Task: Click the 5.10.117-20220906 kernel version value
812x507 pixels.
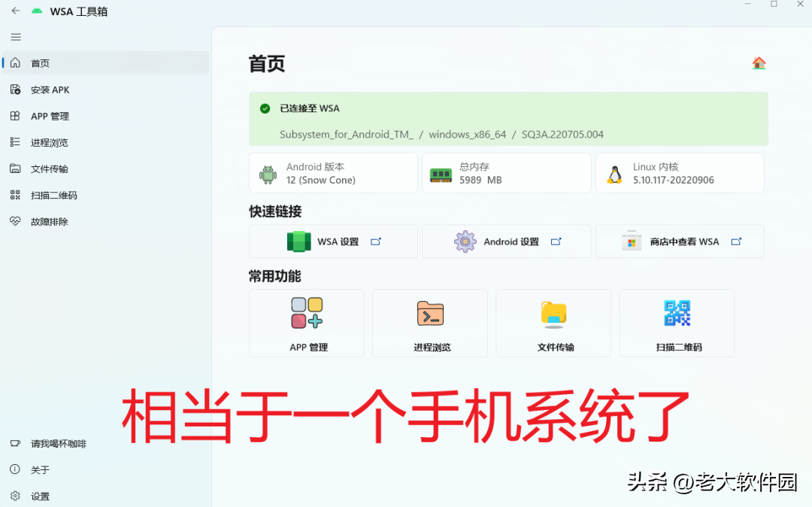Action: tap(673, 181)
